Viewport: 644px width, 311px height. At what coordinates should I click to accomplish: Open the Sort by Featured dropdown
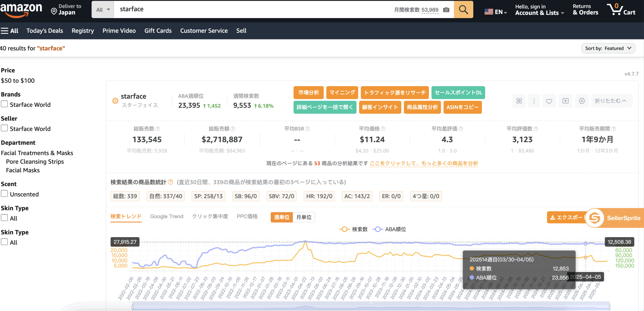[x=608, y=48]
